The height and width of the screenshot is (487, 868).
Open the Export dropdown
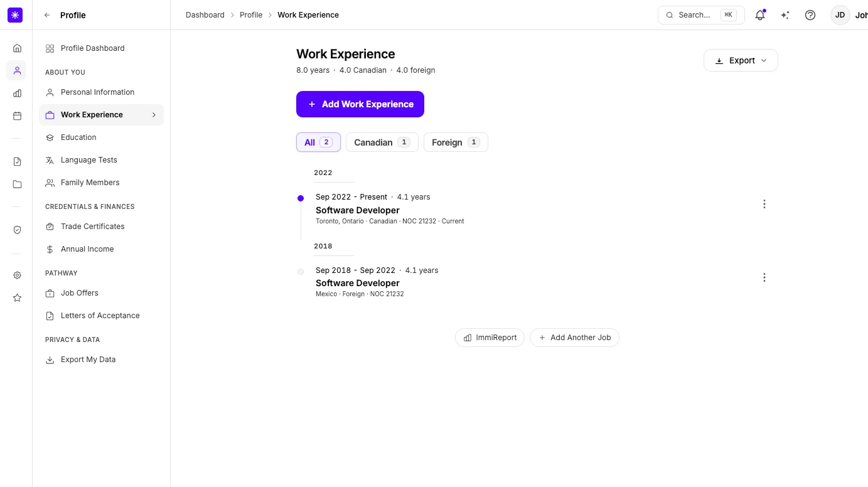pos(741,60)
